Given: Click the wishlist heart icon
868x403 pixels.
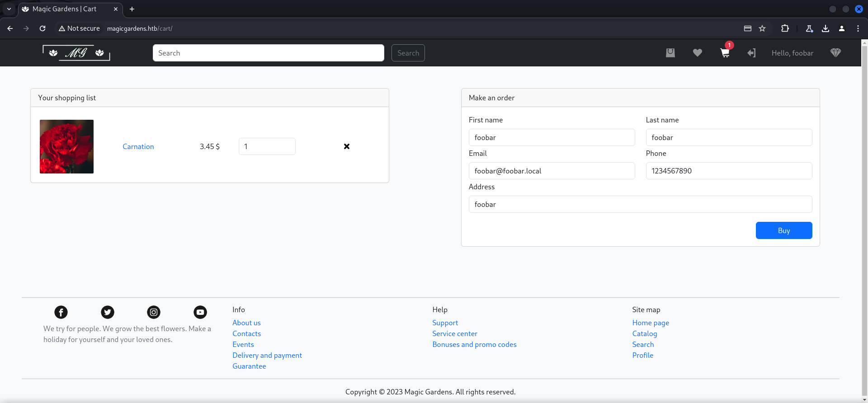Looking at the screenshot, I should [697, 53].
